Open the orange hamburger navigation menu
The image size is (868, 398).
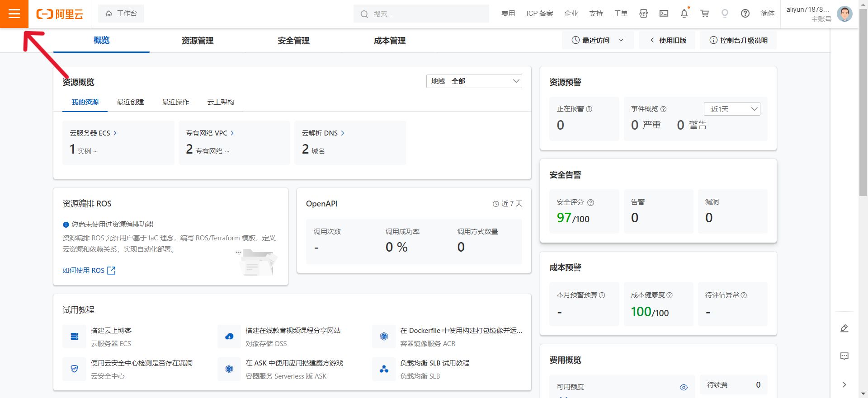tap(14, 14)
